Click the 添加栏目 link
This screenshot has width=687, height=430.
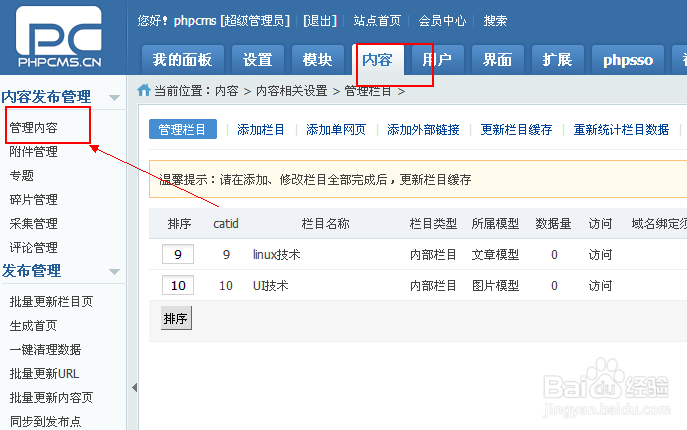tap(261, 129)
